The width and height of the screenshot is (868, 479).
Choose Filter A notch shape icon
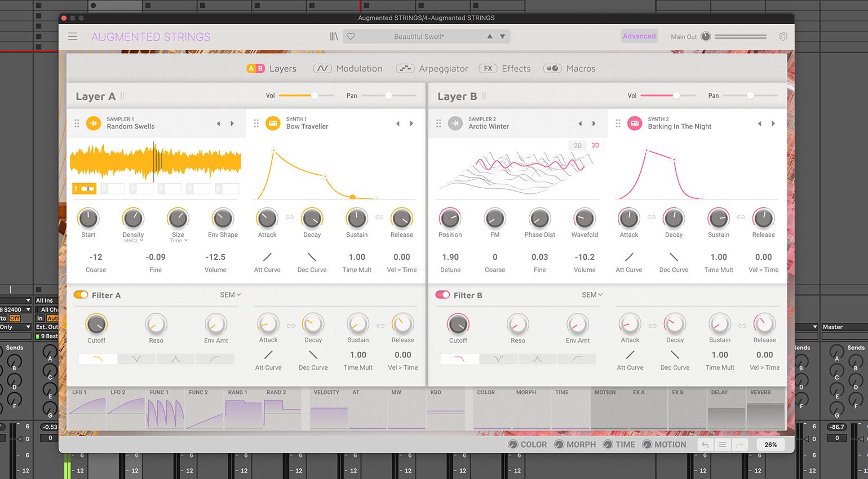(x=137, y=359)
